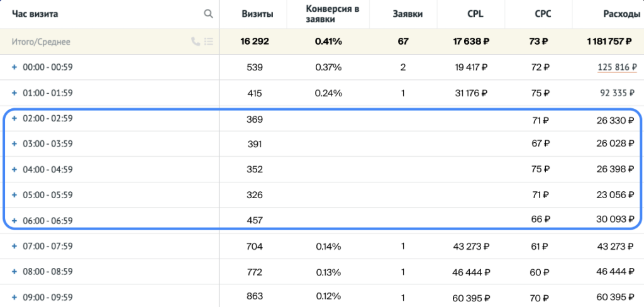644x307 pixels.
Task: Sort by the Визиты column header
Action: 255,14
